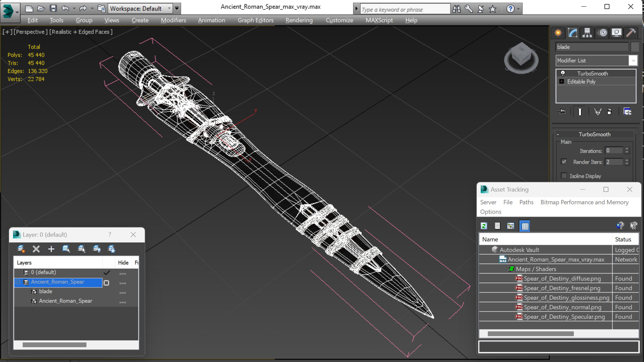The height and width of the screenshot is (362, 644).
Task: Click the binoculars search icon
Action: coord(457,9)
